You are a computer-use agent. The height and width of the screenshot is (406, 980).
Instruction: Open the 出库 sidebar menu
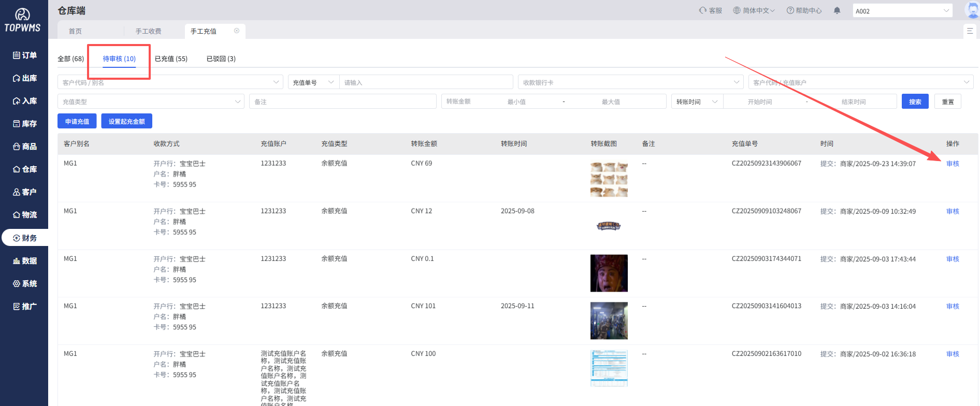tap(24, 78)
